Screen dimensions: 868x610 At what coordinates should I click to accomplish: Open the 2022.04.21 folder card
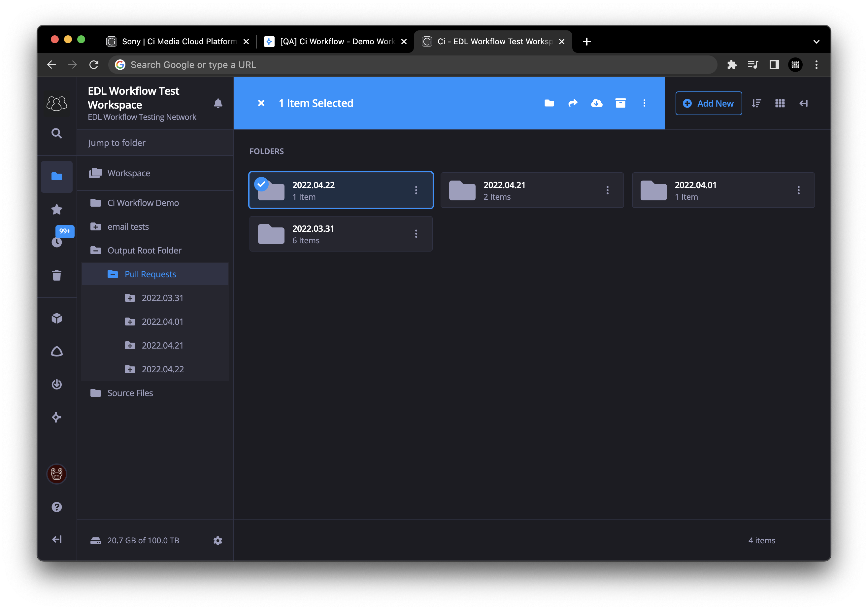532,190
